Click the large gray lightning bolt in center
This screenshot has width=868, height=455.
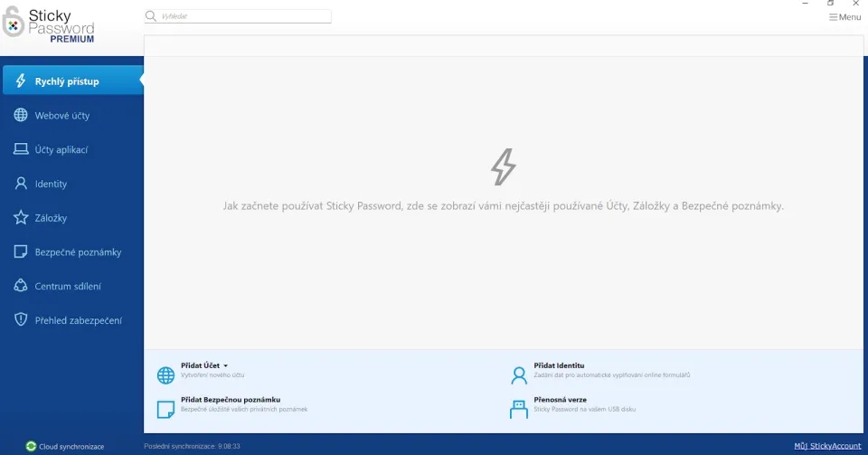(x=504, y=166)
